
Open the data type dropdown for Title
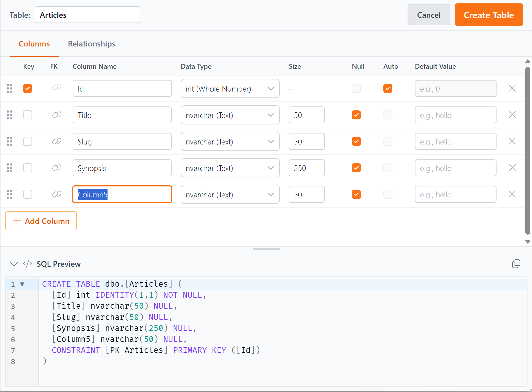click(230, 115)
